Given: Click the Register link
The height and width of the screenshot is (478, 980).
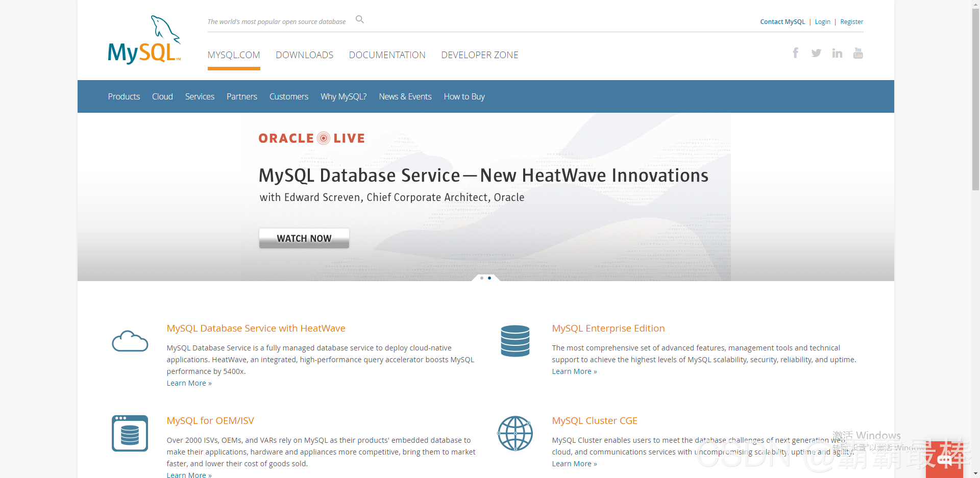Looking at the screenshot, I should 852,22.
